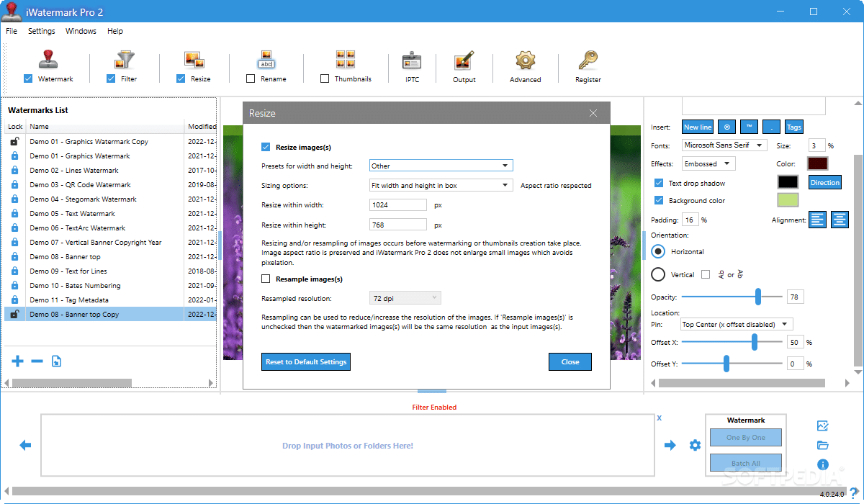
Task: Clear input photos with small x
Action: [659, 418]
